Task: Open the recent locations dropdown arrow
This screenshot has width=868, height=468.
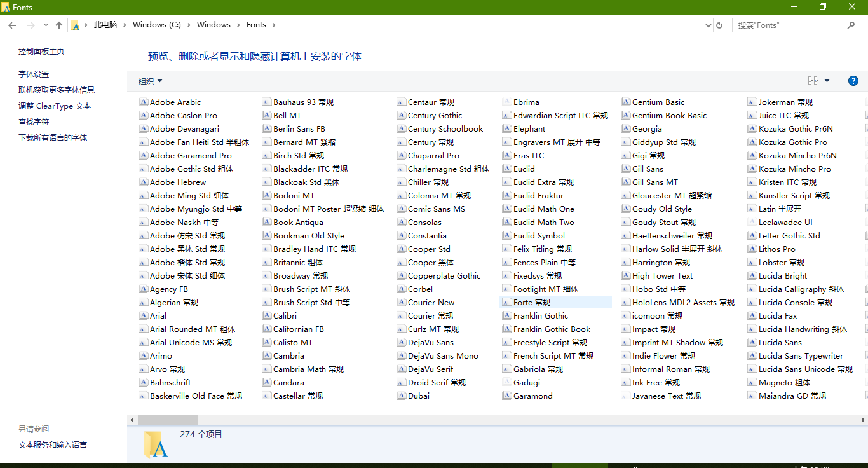Action: tap(46, 25)
